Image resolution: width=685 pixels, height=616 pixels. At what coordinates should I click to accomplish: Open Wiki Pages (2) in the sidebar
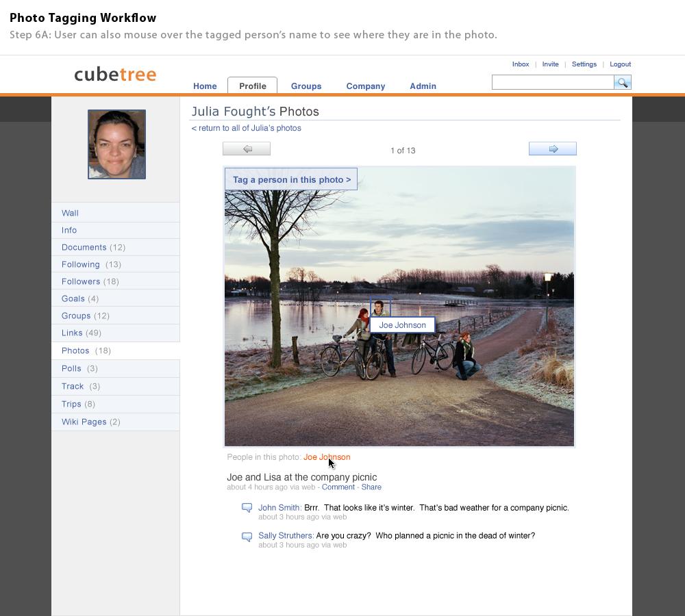tap(115, 422)
